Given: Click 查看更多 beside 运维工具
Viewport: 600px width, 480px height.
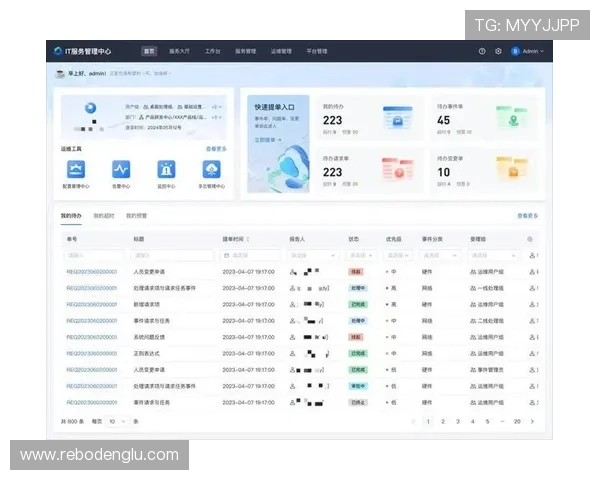Looking at the screenshot, I should [216, 149].
